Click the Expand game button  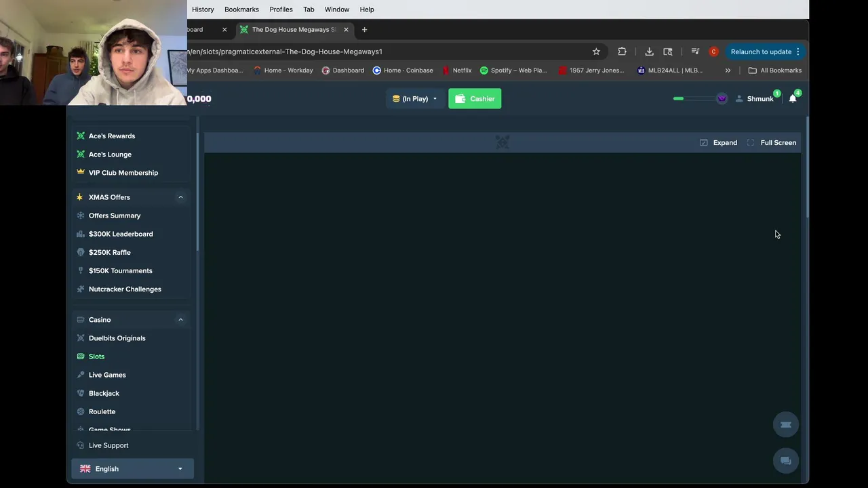[x=719, y=142]
